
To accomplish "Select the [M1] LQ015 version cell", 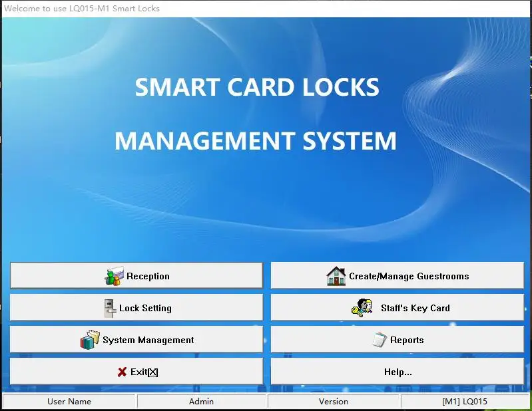I will (x=464, y=401).
